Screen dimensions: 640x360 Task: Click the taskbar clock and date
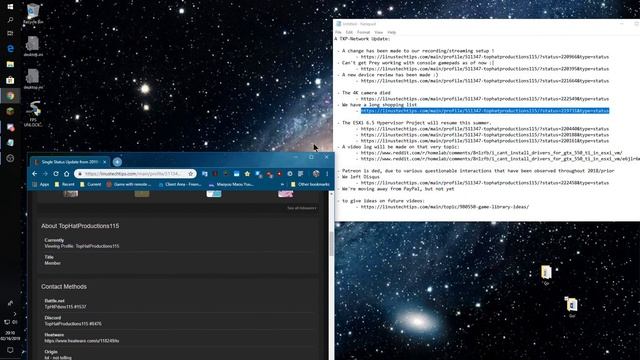[x=10, y=336]
